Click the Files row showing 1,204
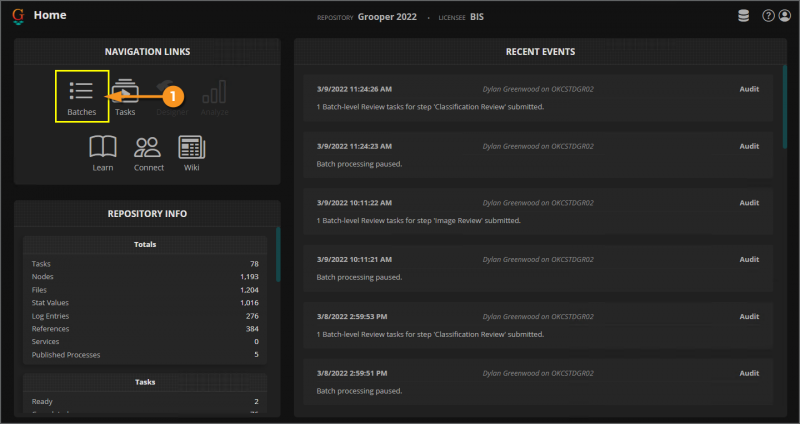The image size is (800, 424). click(145, 290)
